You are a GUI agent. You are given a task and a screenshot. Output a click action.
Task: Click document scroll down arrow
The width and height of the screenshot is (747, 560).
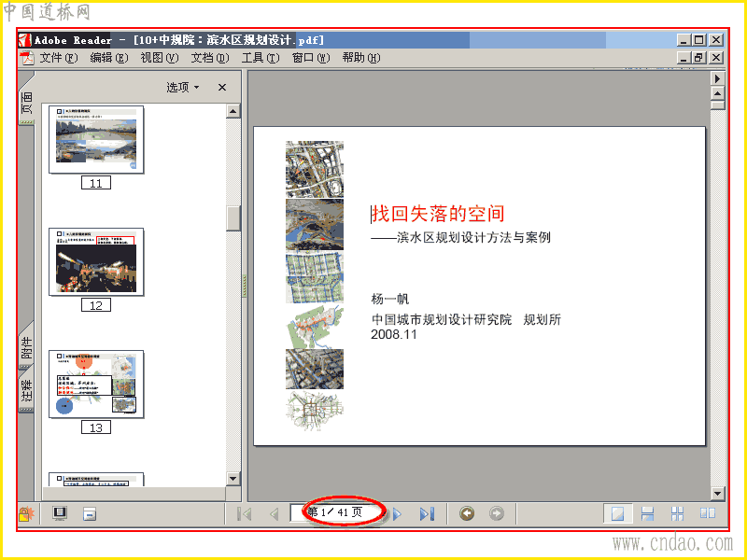(x=717, y=494)
